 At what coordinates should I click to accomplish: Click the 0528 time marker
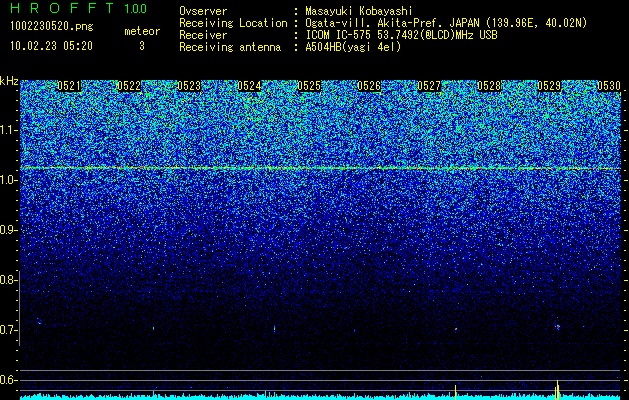(x=489, y=86)
